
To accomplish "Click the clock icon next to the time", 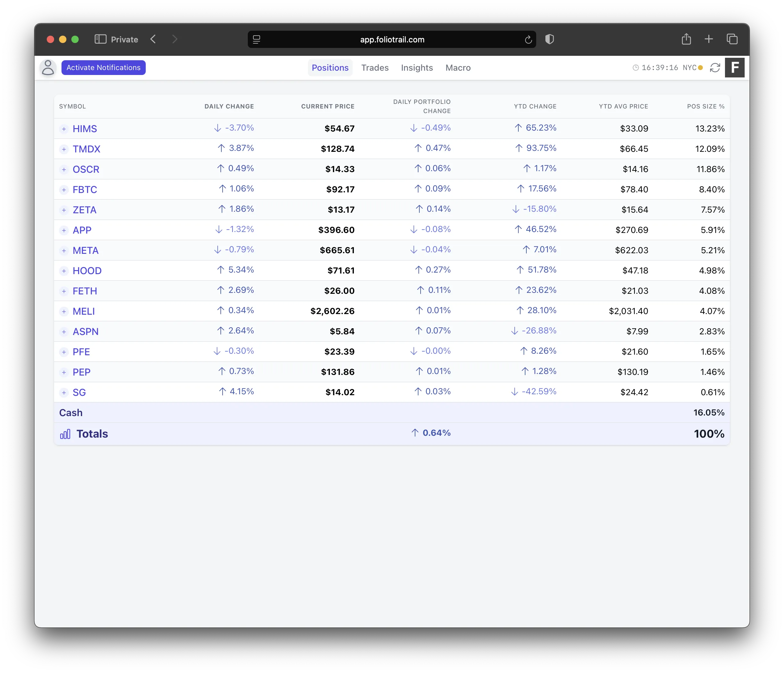I will tap(636, 68).
